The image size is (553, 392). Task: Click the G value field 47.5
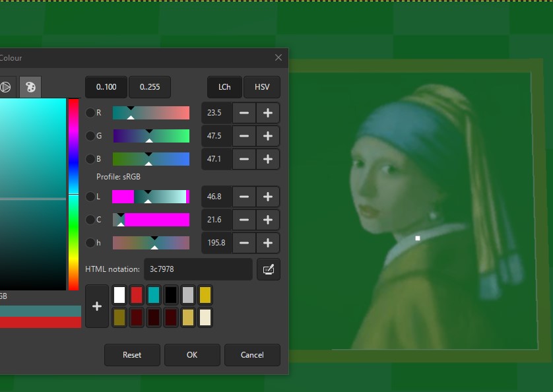(x=217, y=136)
